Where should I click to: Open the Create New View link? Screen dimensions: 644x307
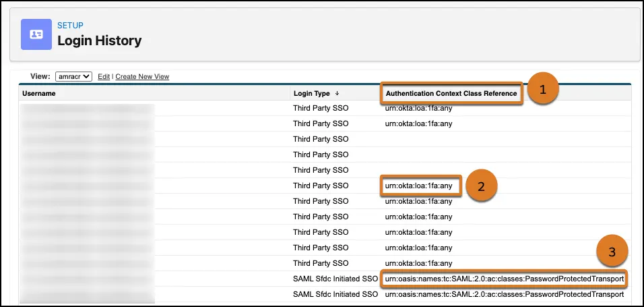(x=142, y=76)
